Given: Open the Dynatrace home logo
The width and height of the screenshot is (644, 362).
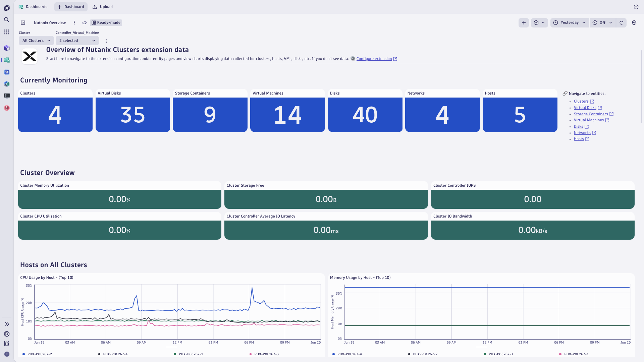Looking at the screenshot, I should pos(7,8).
